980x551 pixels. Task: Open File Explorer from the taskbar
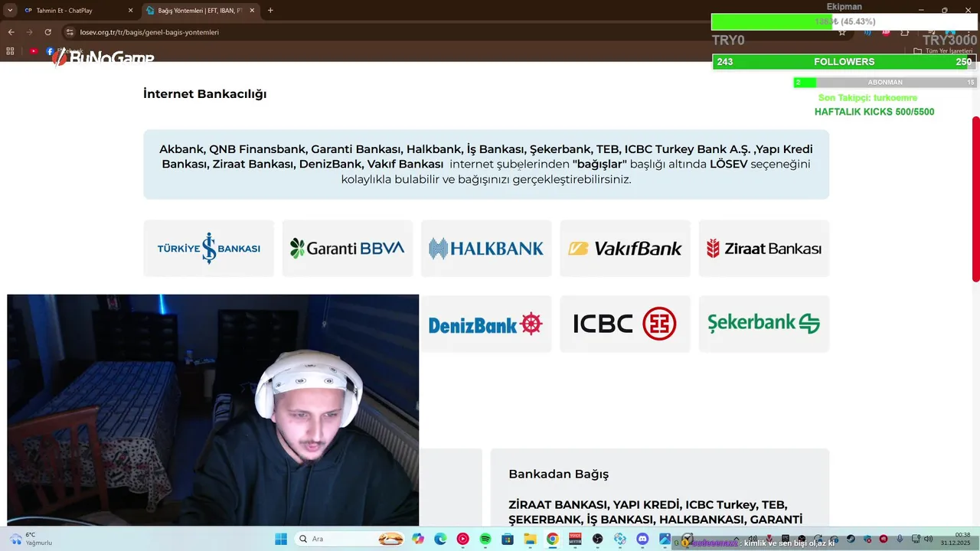(530, 539)
